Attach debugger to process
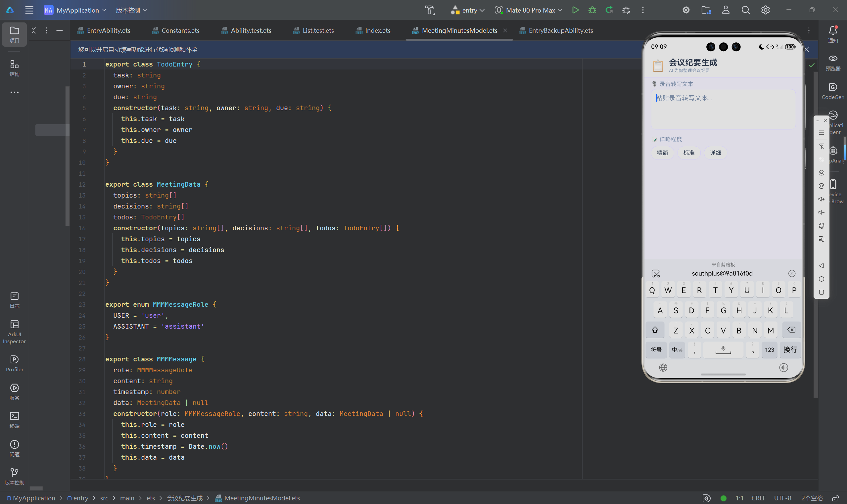The image size is (847, 504). (626, 10)
